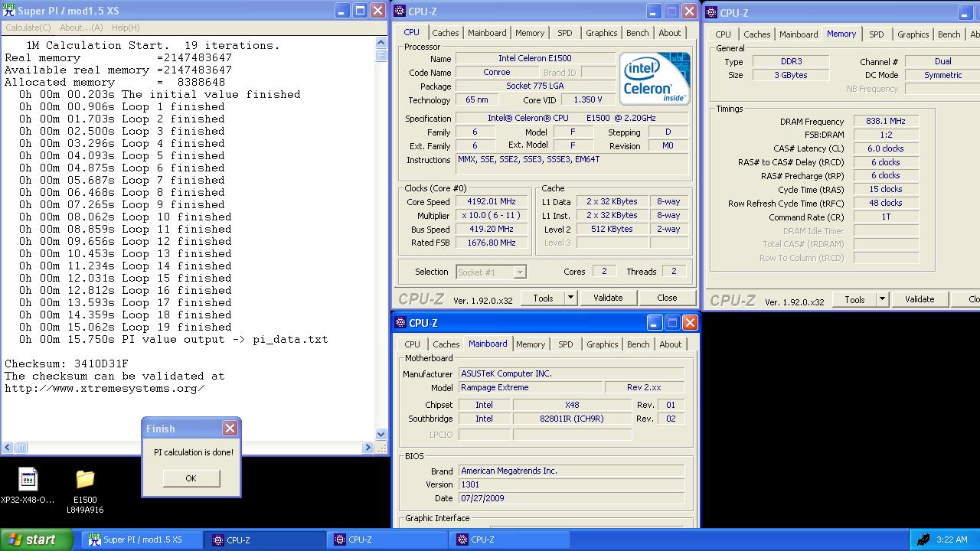980x551 pixels.
Task: Select Graphics tab in processor CPU-Z window
Action: [x=602, y=33]
